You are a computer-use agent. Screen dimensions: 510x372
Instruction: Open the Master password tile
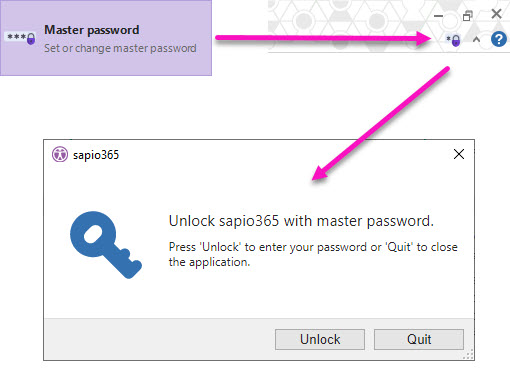(106, 38)
